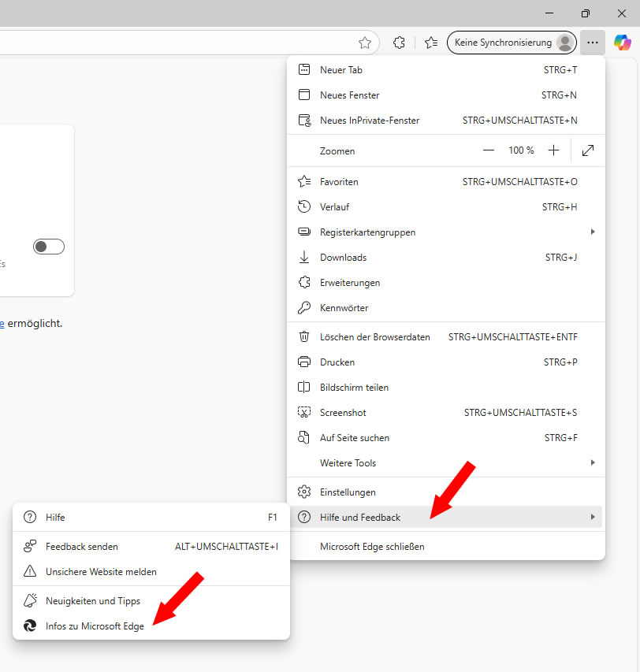Click the Hilfe entry with F1 shortcut
This screenshot has width=640, height=672.
click(151, 518)
